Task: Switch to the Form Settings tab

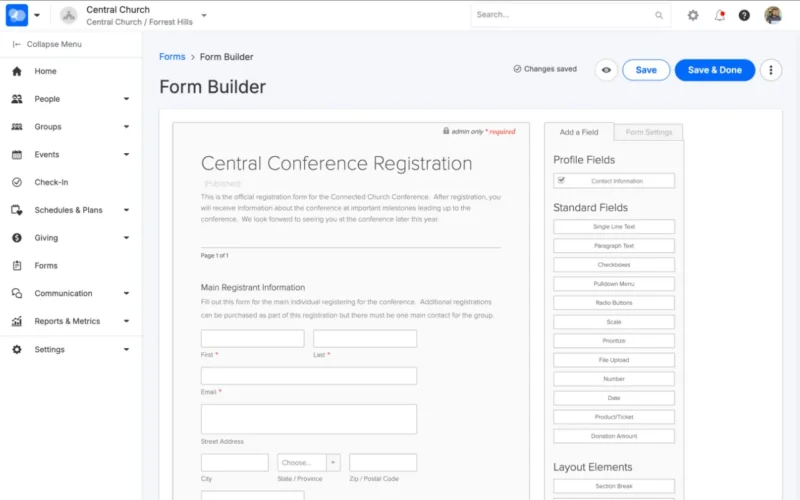Action: [648, 132]
